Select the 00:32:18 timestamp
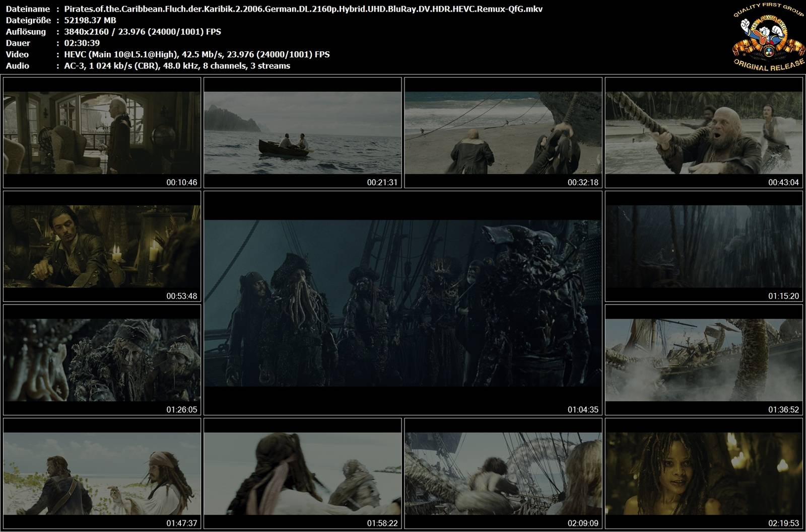 583,183
